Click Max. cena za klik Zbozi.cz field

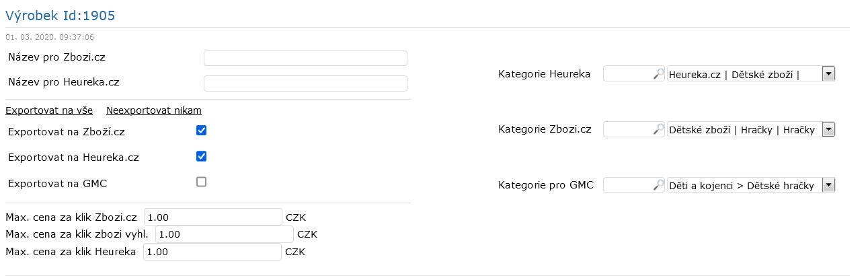tap(212, 217)
